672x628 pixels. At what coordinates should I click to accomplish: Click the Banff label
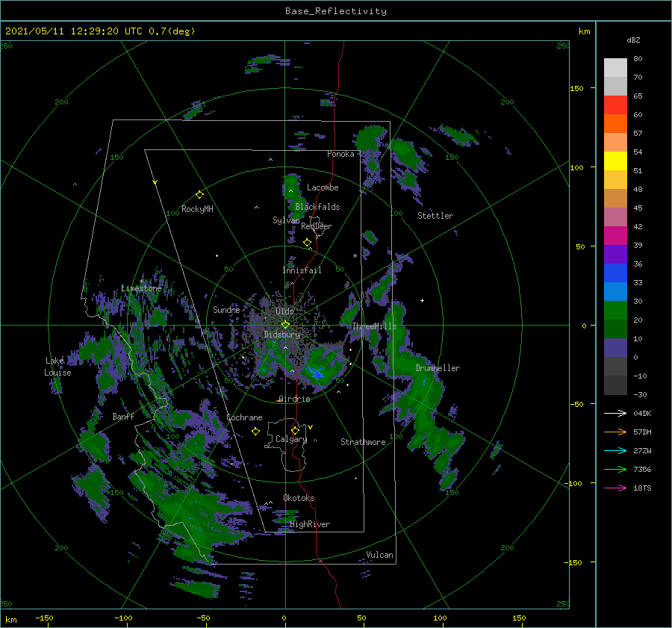coord(123,416)
